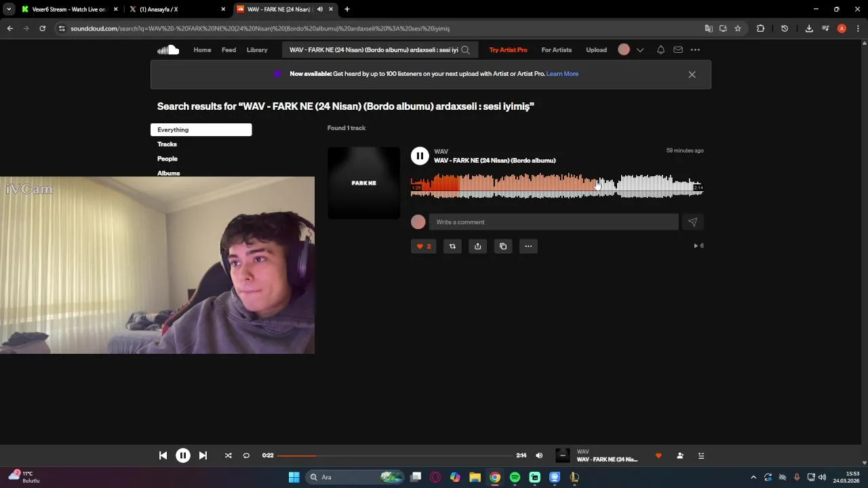Open the Chrome profile avatar A
This screenshot has width=868, height=488.
tap(842, 28)
